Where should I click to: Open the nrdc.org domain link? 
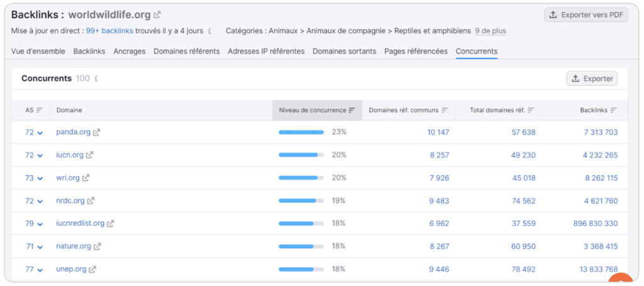point(70,201)
